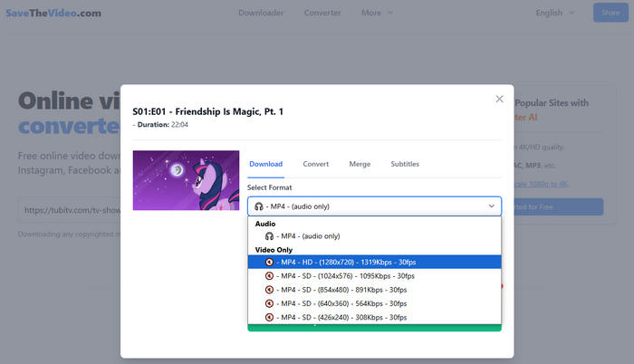Click the tubitv URL input field
Screen dimensions: 634x364
point(70,210)
